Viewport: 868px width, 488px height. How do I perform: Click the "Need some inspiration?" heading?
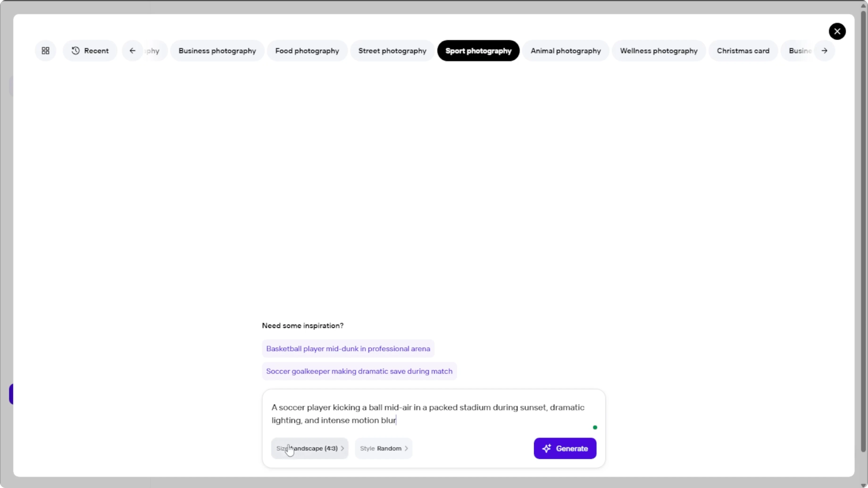(303, 326)
